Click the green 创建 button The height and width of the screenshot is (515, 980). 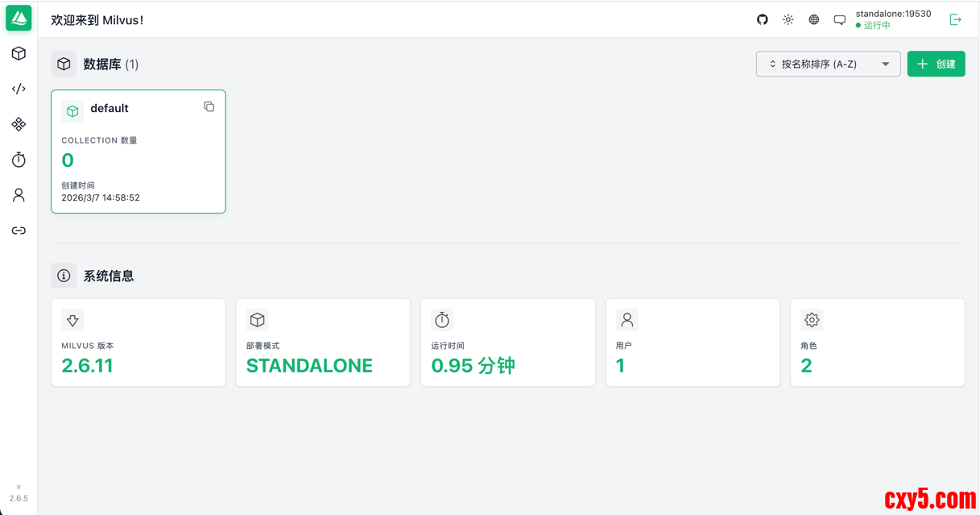click(x=936, y=64)
